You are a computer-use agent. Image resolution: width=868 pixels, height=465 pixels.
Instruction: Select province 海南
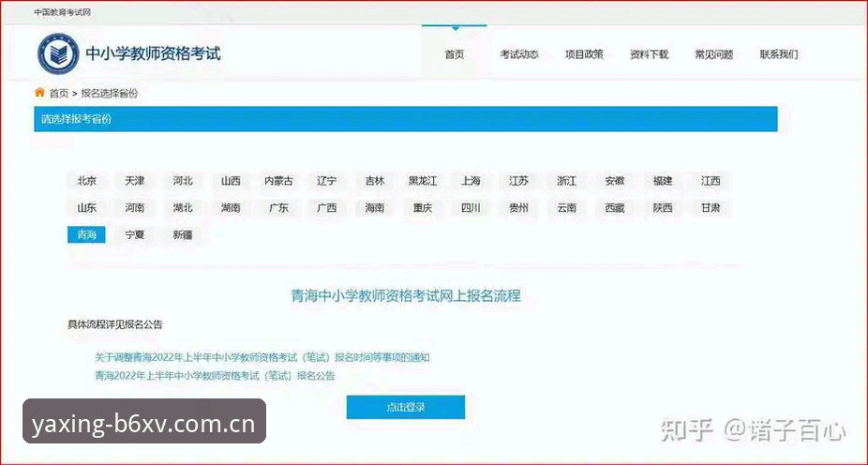coord(375,208)
